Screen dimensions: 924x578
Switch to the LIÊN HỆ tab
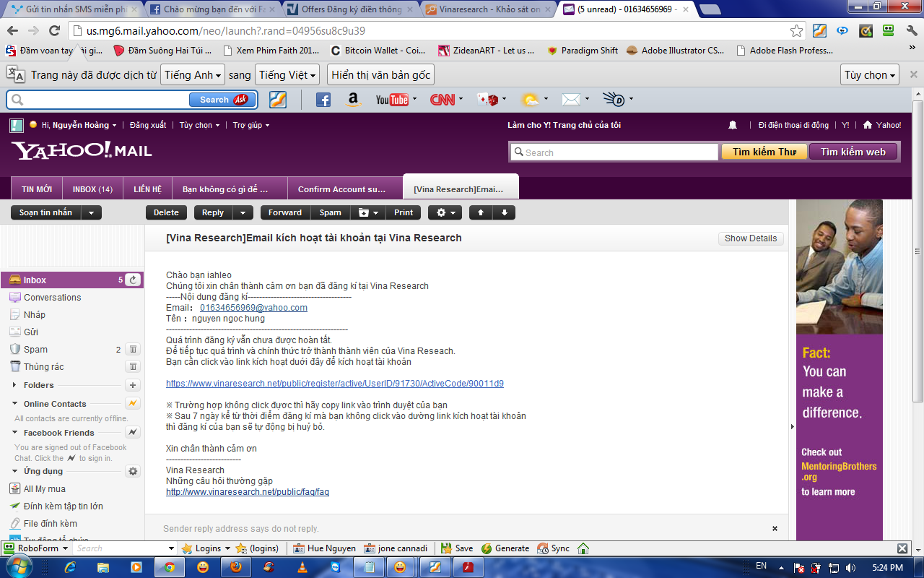click(x=147, y=189)
